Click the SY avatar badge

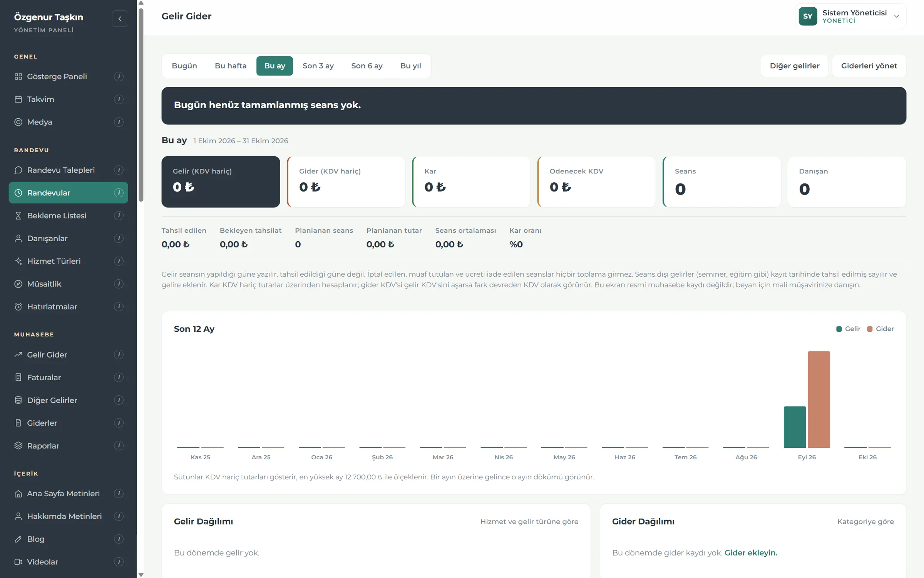[x=808, y=16]
